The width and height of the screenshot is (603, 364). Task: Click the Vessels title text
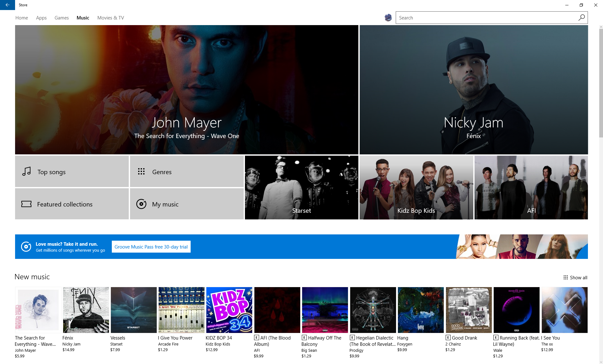coord(118,338)
